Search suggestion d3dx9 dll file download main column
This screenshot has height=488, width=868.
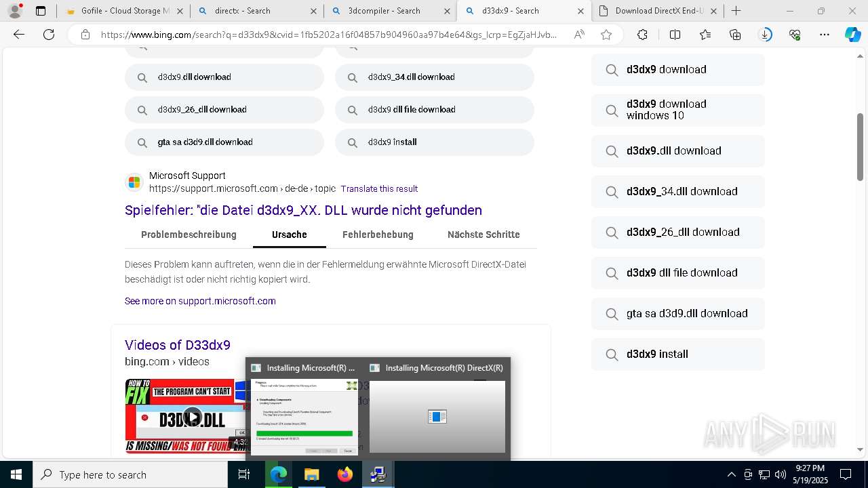[435, 110]
